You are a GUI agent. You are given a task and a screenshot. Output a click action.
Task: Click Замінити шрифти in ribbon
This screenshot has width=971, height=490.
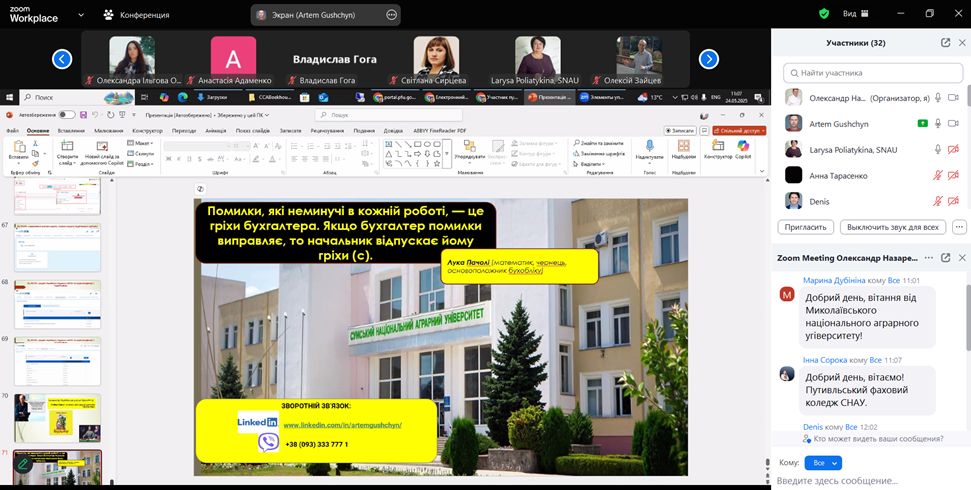(599, 153)
